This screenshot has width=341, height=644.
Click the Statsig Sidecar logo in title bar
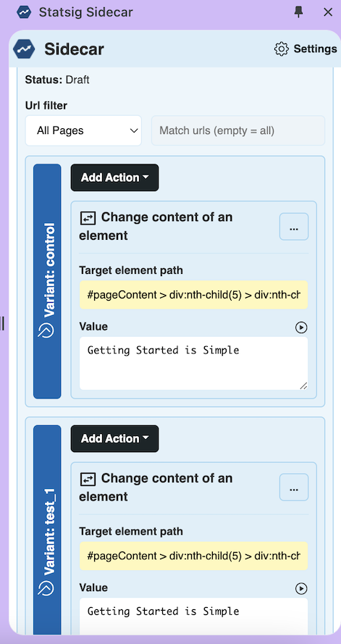pyautogui.click(x=24, y=12)
